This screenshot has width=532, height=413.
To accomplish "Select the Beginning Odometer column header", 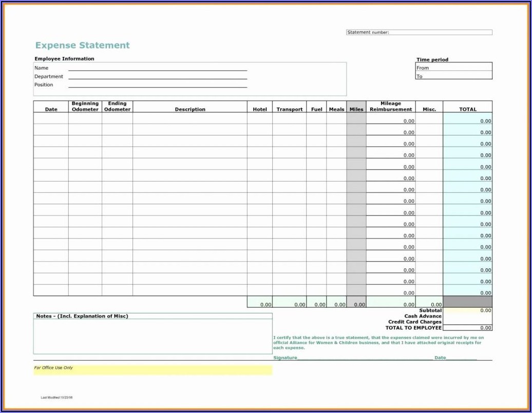I will [x=85, y=107].
